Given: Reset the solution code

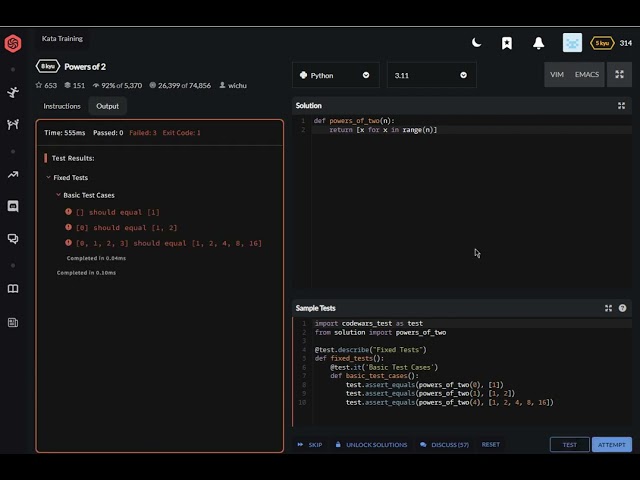Looking at the screenshot, I should (x=491, y=444).
